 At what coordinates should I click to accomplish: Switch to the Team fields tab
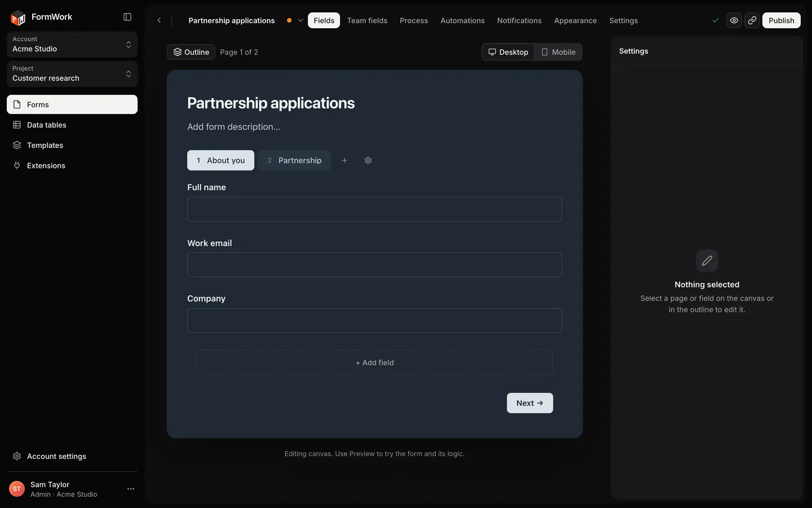(367, 20)
